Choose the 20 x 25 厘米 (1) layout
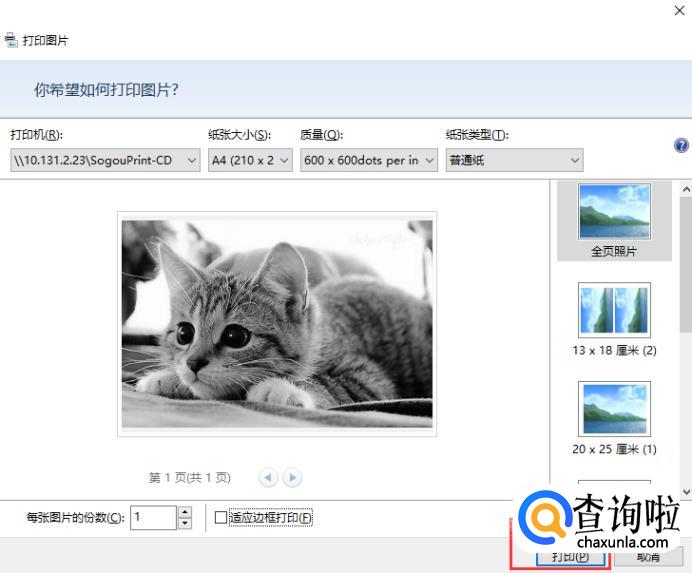Image resolution: width=692 pixels, height=573 pixels. point(614,418)
